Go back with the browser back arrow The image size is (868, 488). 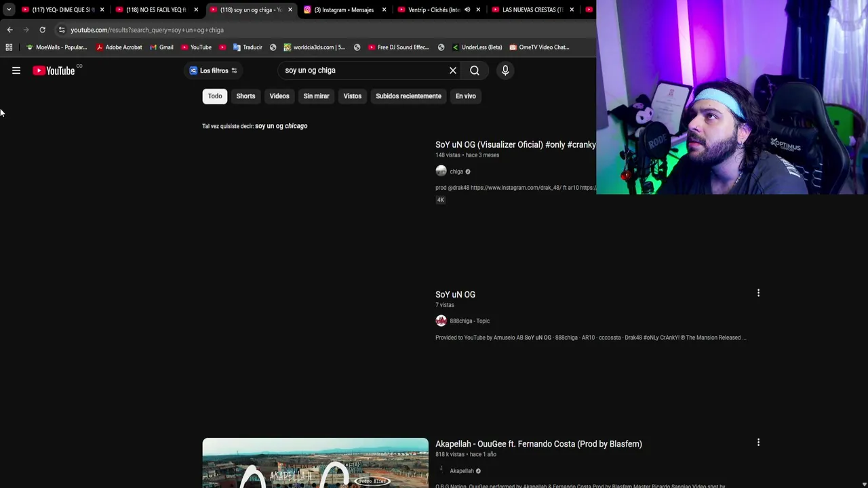9,30
